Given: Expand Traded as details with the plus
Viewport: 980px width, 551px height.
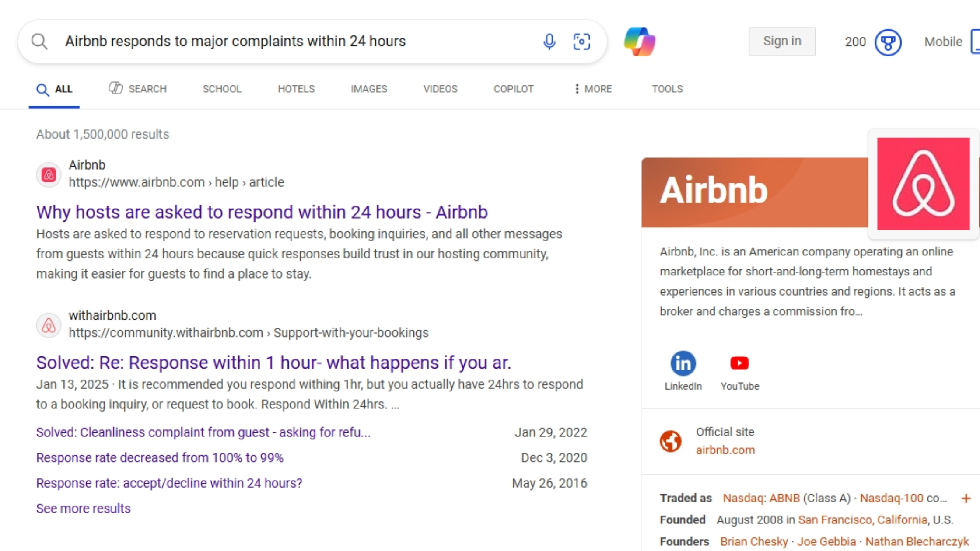Looking at the screenshot, I should (x=966, y=498).
